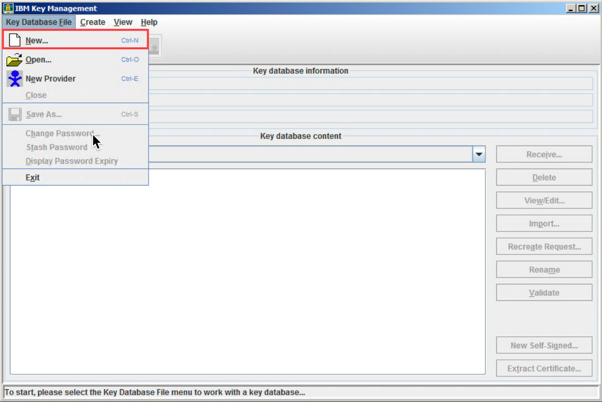Choose Exit from the menu
602x402 pixels.
(x=75, y=177)
